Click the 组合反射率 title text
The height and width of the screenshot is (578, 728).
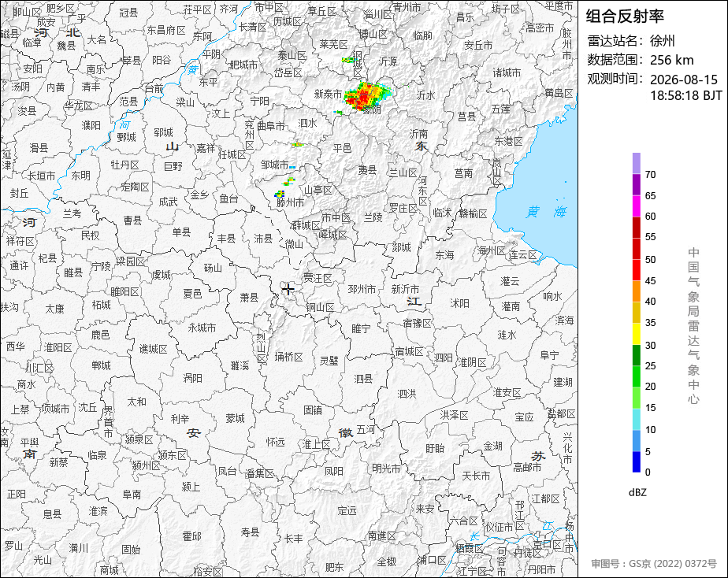click(x=625, y=17)
